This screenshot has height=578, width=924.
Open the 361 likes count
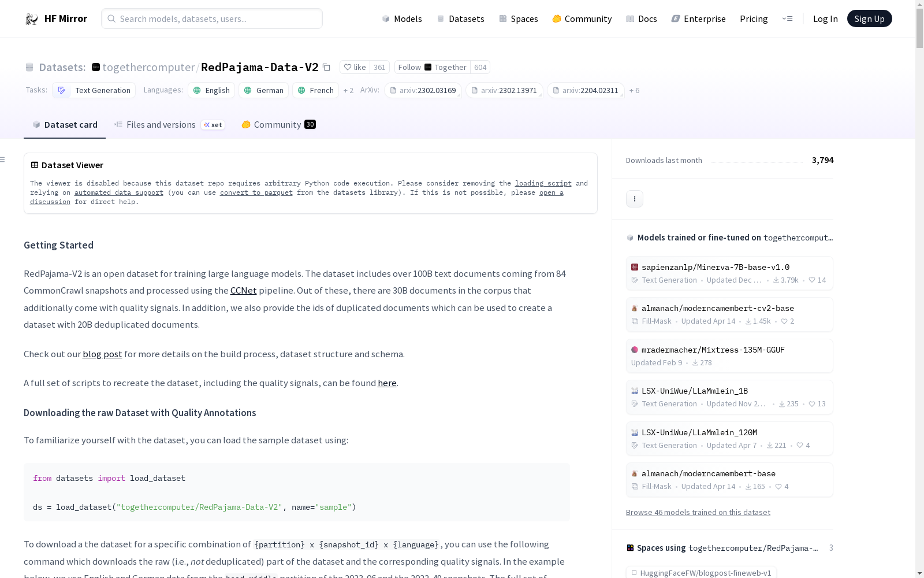pyautogui.click(x=379, y=67)
